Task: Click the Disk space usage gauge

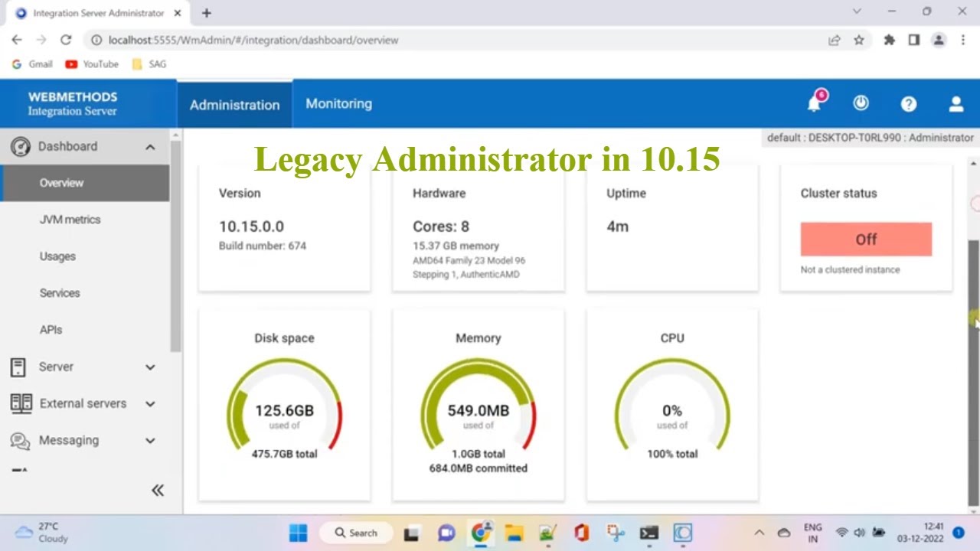Action: click(284, 406)
